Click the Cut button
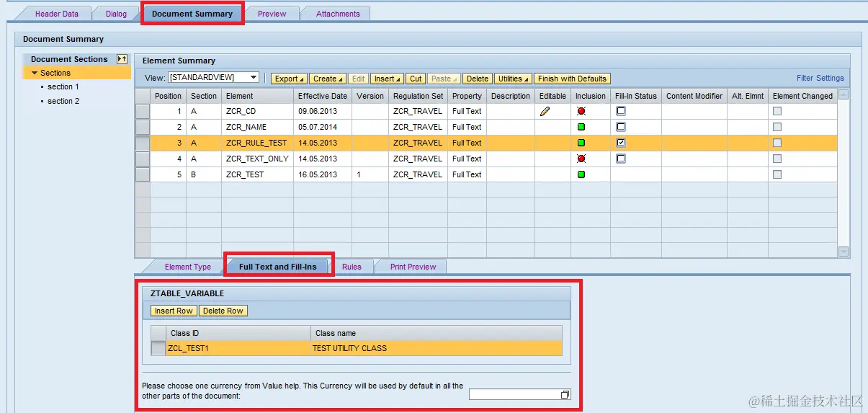 click(x=416, y=79)
